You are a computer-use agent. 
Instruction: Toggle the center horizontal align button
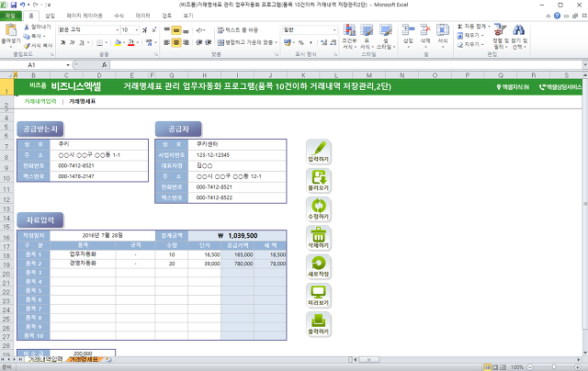click(x=176, y=42)
